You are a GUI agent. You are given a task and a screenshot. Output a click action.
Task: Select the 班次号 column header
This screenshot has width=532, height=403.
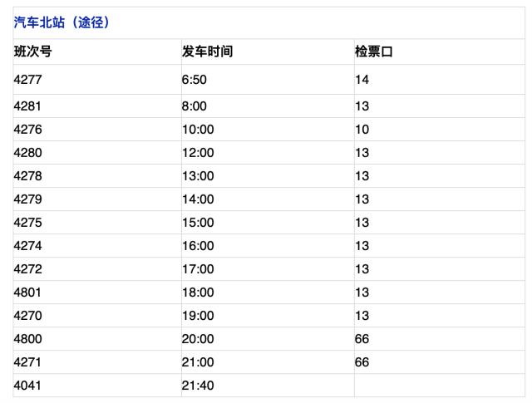33,52
